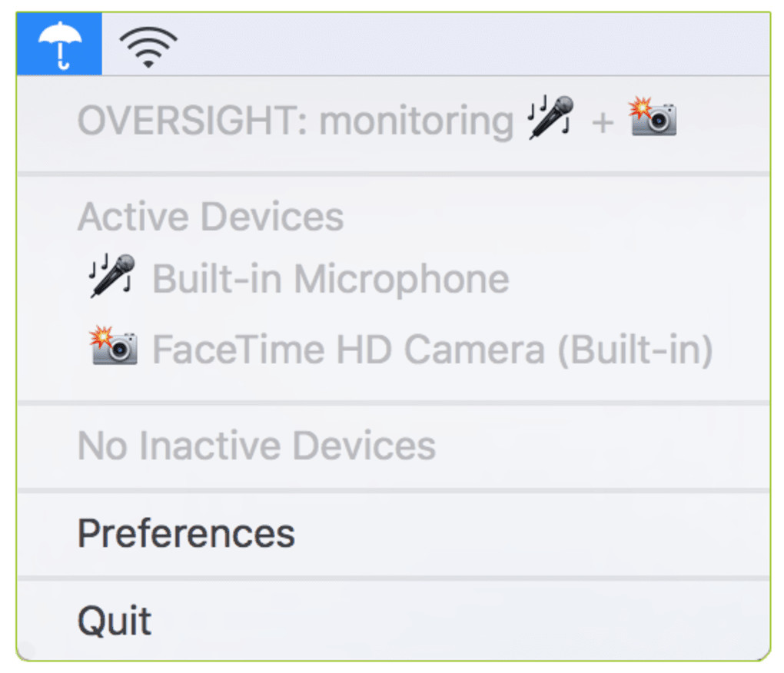The height and width of the screenshot is (673, 784).
Task: Click the Active Devices section header
Action: tap(211, 217)
